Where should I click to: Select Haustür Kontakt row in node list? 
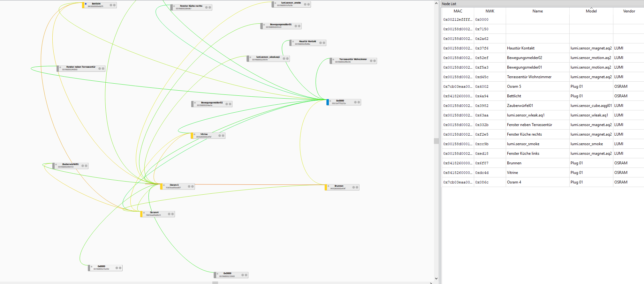543,48
